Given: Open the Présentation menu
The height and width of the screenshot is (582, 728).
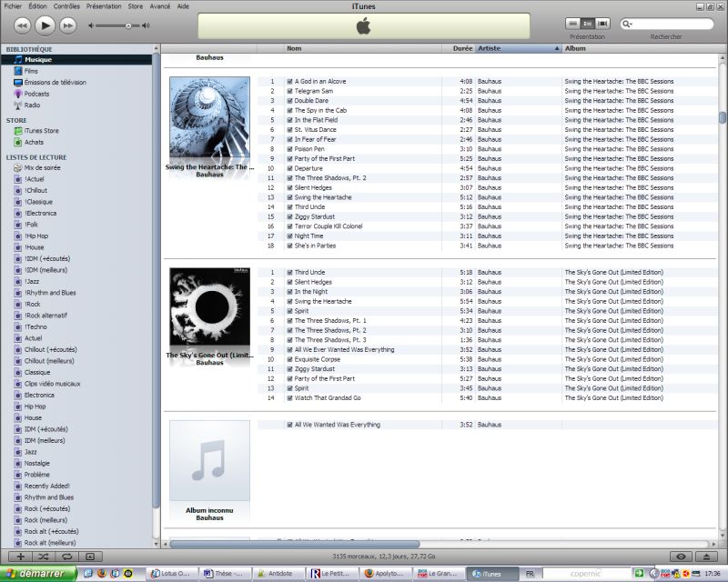Looking at the screenshot, I should [x=104, y=5].
